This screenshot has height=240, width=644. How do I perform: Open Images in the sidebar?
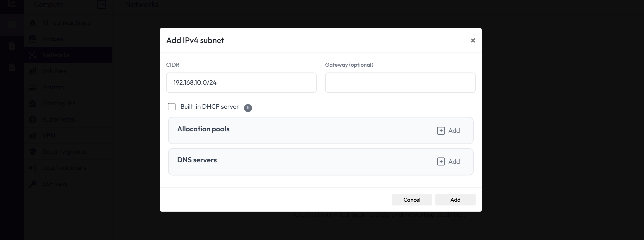click(x=53, y=39)
